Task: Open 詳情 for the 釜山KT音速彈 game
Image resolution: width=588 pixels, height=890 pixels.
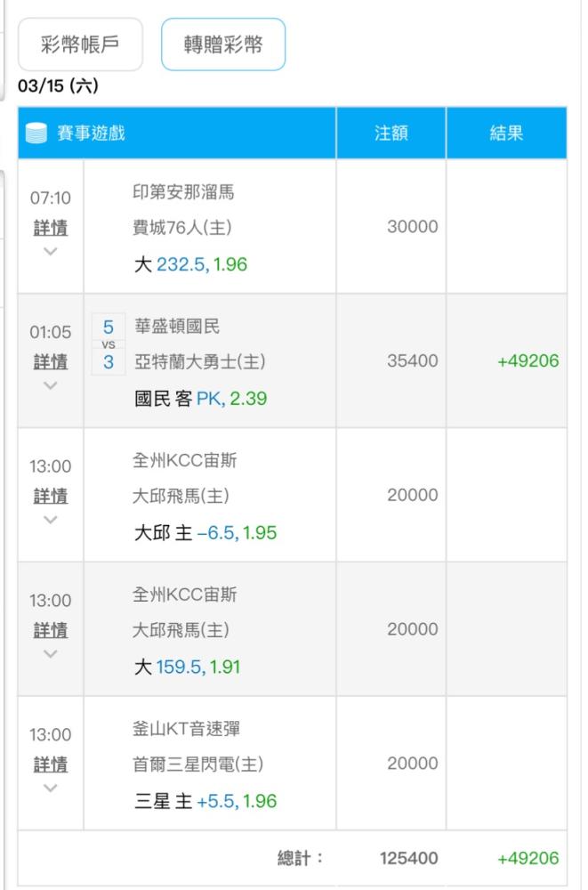Action: tap(51, 764)
